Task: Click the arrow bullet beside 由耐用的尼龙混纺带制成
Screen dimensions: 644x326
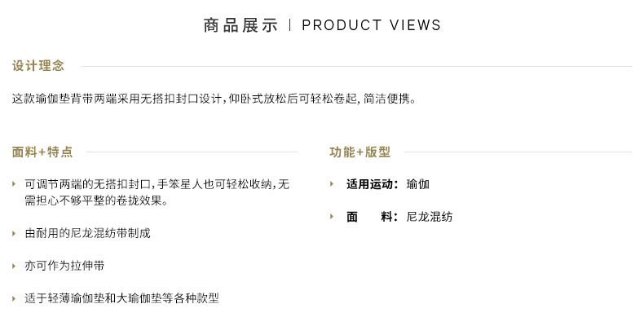Action: pyautogui.click(x=14, y=233)
